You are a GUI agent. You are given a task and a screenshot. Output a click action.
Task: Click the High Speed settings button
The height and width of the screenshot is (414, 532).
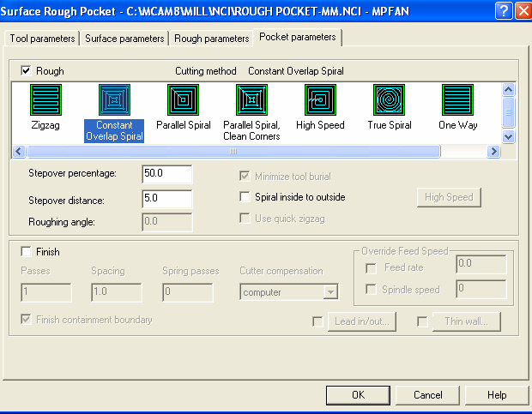click(x=449, y=197)
